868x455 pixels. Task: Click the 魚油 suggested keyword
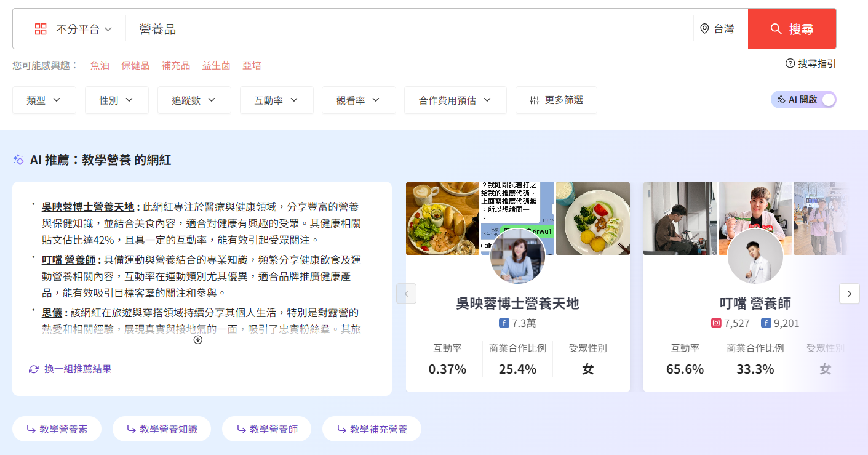pyautogui.click(x=100, y=65)
